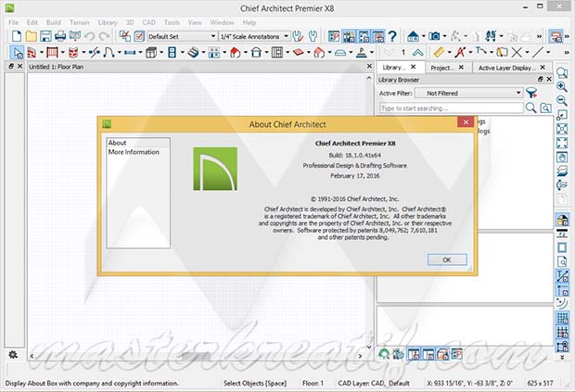Image resolution: width=575 pixels, height=392 pixels.
Task: Expand the Not Filtered active filter dropdown
Action: (468, 93)
